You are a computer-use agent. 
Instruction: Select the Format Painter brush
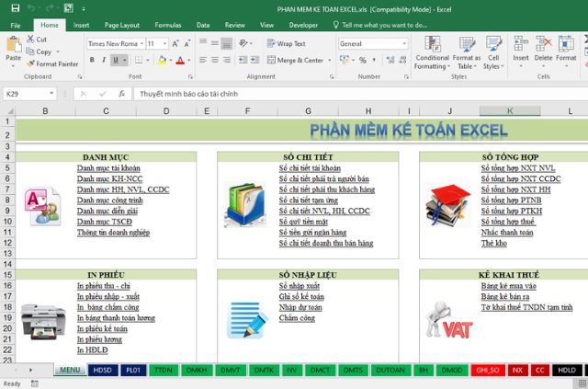[30, 63]
